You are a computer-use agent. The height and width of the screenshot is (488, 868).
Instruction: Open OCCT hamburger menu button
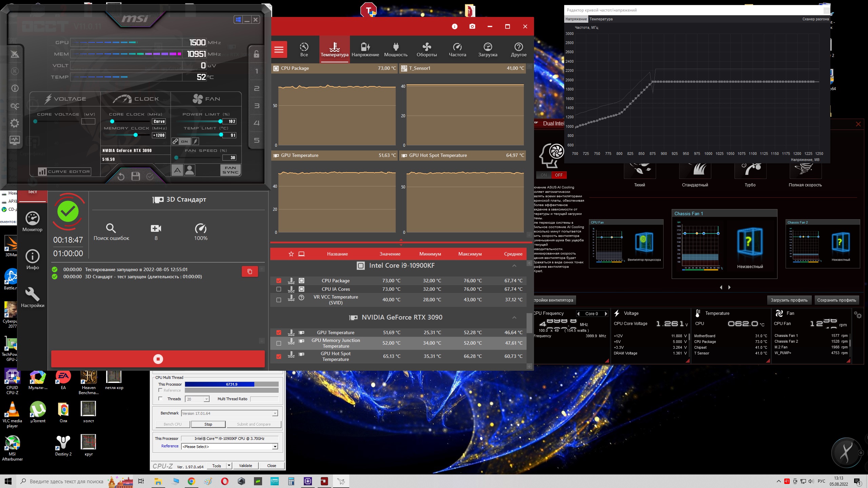(x=279, y=50)
